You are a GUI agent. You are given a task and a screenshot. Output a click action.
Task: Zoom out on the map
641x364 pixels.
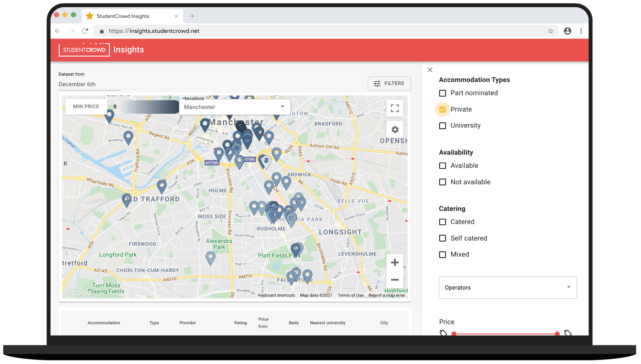point(395,280)
